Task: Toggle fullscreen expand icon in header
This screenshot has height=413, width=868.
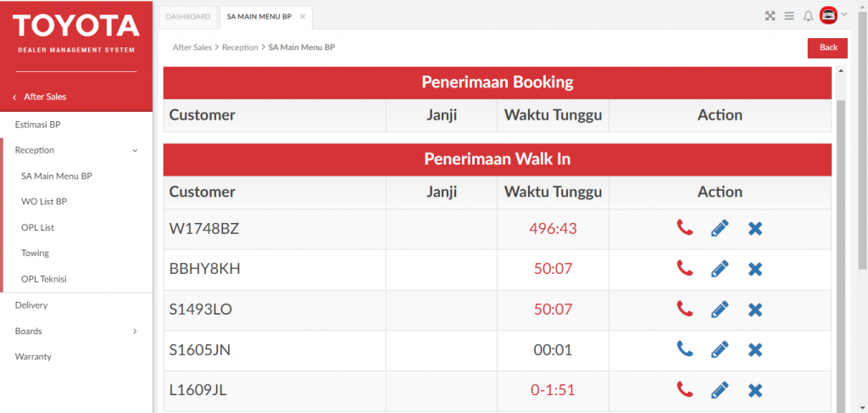Action: coord(770,16)
